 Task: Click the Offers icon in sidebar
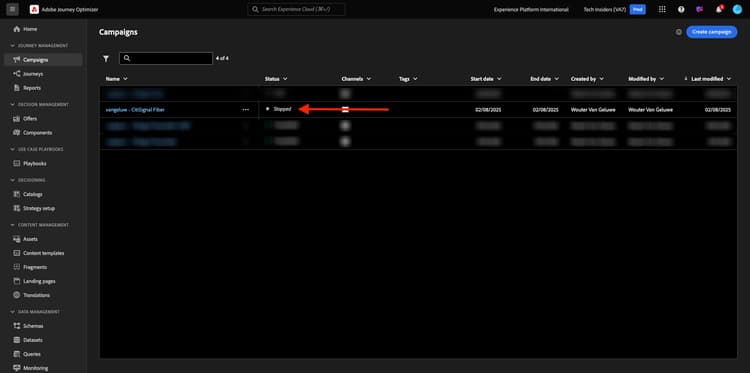pos(17,119)
